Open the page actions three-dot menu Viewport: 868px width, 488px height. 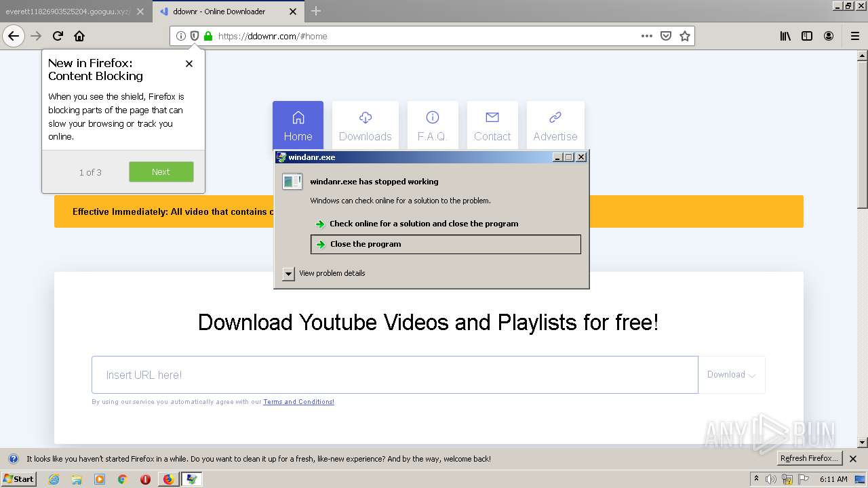(x=647, y=36)
